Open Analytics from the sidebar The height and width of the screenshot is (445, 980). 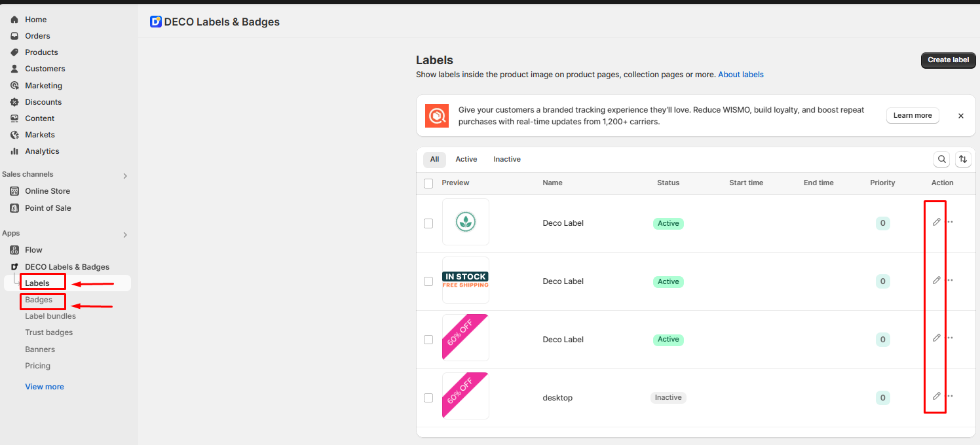pyautogui.click(x=42, y=151)
